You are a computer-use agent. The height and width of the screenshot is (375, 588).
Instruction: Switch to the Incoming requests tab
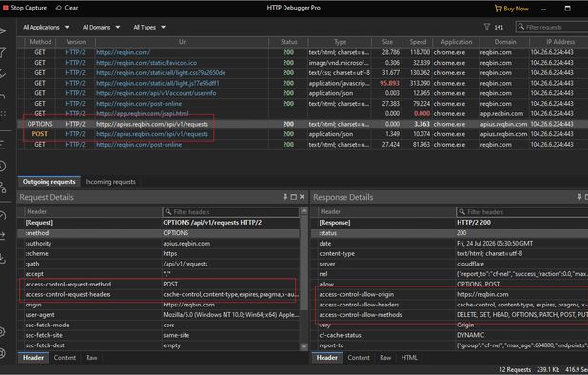tap(110, 182)
